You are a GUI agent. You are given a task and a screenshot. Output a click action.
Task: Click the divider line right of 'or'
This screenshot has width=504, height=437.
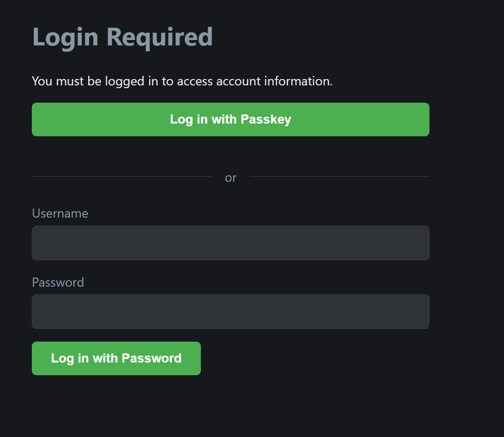pyautogui.click(x=339, y=176)
